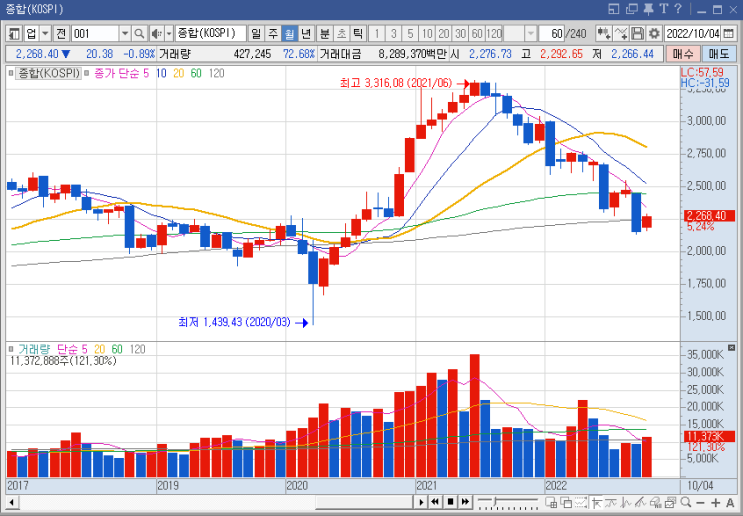The width and height of the screenshot is (743, 516).
Task: Click the 전 button in toolbar
Action: point(61,34)
